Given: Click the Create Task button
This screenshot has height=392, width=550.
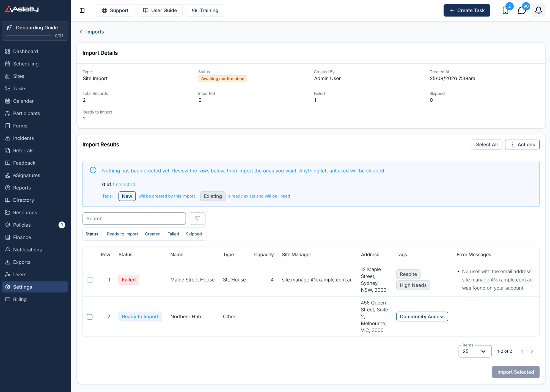Looking at the screenshot, I should 467,10.
